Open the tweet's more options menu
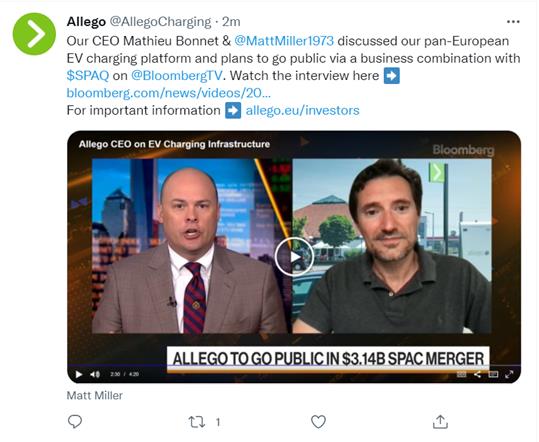This screenshot has height=442, width=539. pyautogui.click(x=513, y=22)
